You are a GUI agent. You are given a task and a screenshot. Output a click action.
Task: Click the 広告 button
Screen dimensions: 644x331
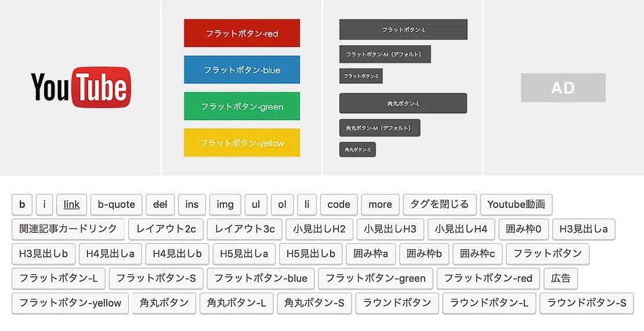pos(560,278)
